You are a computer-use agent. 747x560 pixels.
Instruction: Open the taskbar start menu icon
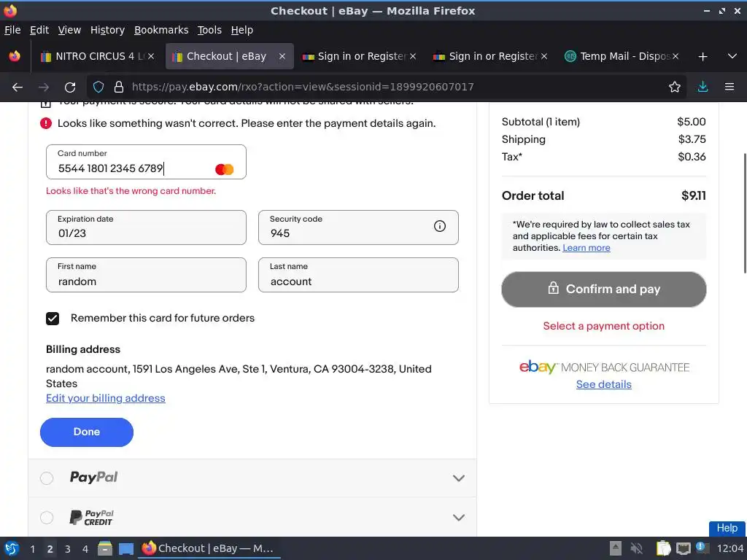12,548
